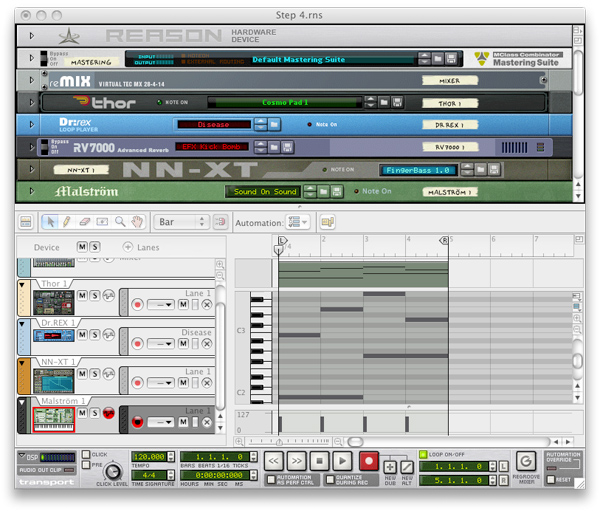Screen dimensions: 600x511
Task: Click Thor Cosmo Pad 1 patch display
Action: click(x=285, y=103)
